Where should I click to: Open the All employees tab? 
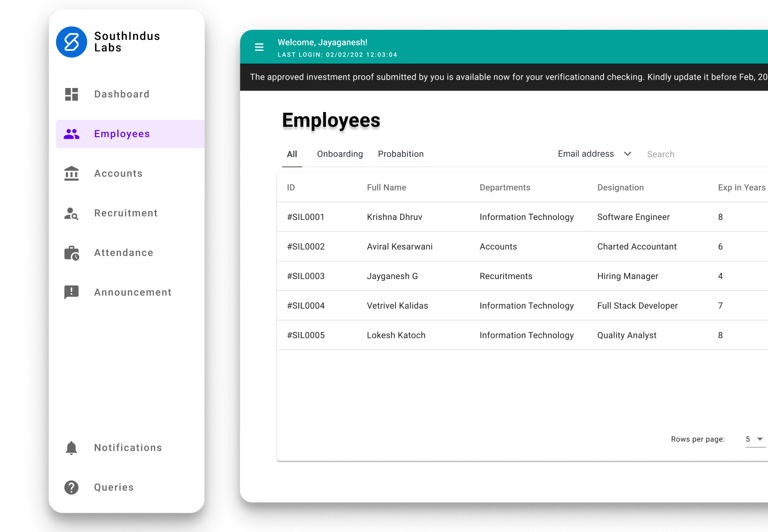(x=292, y=153)
